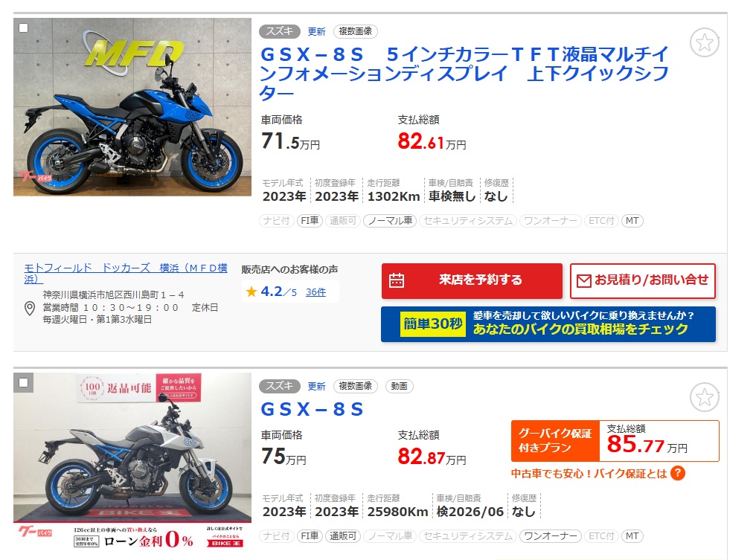Click the 来店を予約する button

(x=472, y=281)
